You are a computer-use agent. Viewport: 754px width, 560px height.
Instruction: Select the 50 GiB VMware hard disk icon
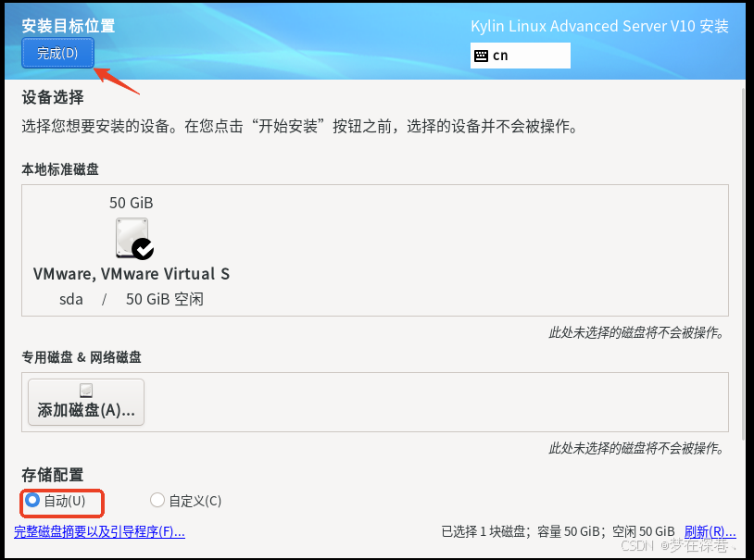pyautogui.click(x=134, y=239)
